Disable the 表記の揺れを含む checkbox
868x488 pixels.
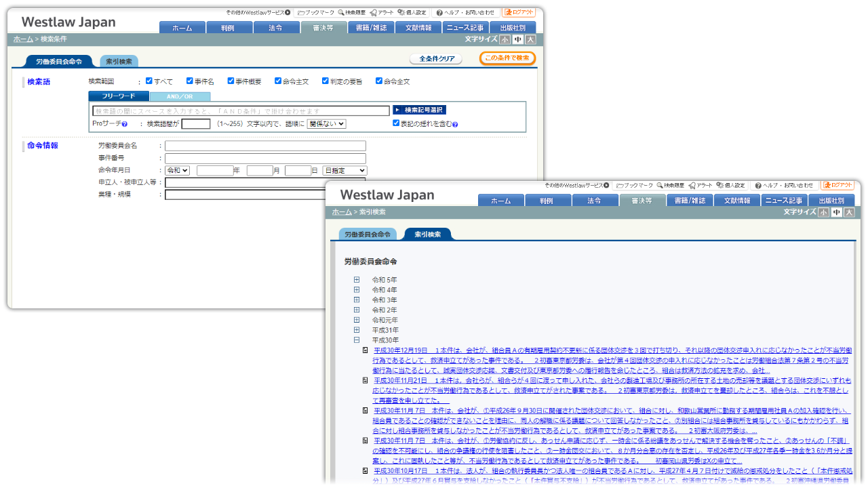(x=396, y=123)
